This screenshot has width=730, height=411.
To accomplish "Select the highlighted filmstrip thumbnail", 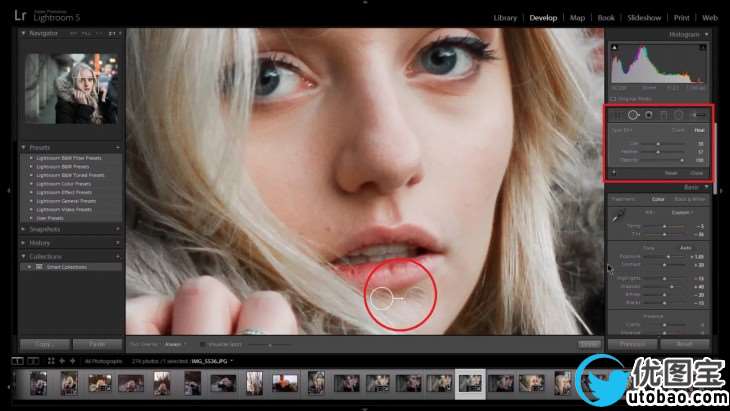I will (470, 384).
